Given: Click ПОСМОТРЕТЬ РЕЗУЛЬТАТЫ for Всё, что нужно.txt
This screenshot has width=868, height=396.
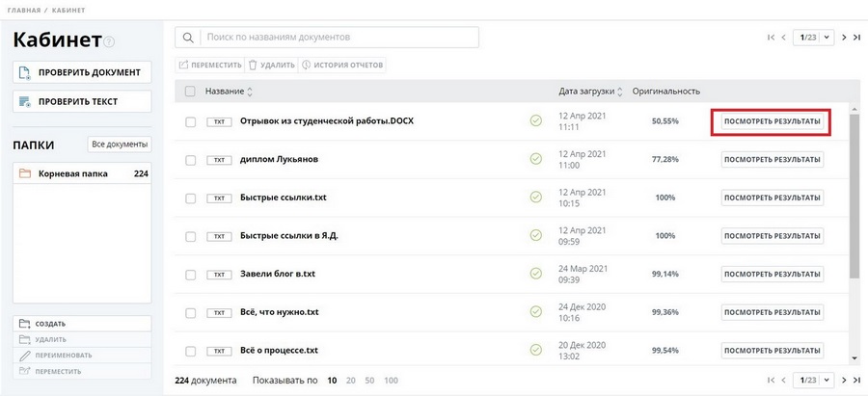Looking at the screenshot, I should pos(773,312).
